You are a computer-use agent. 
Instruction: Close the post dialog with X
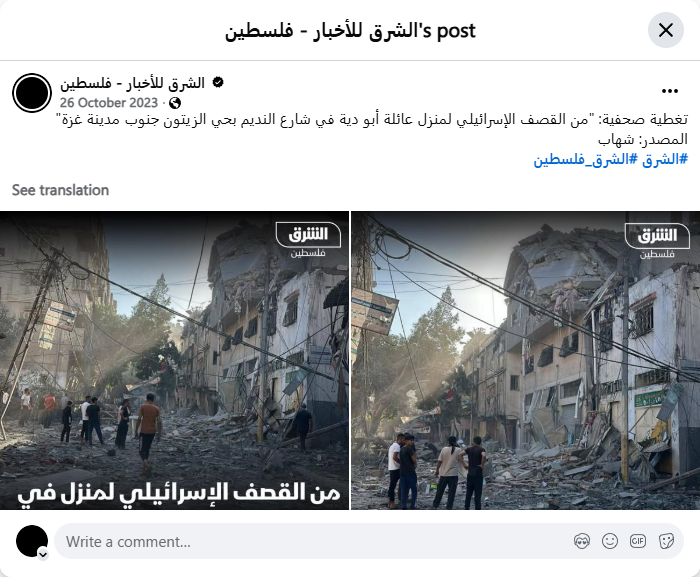(666, 30)
